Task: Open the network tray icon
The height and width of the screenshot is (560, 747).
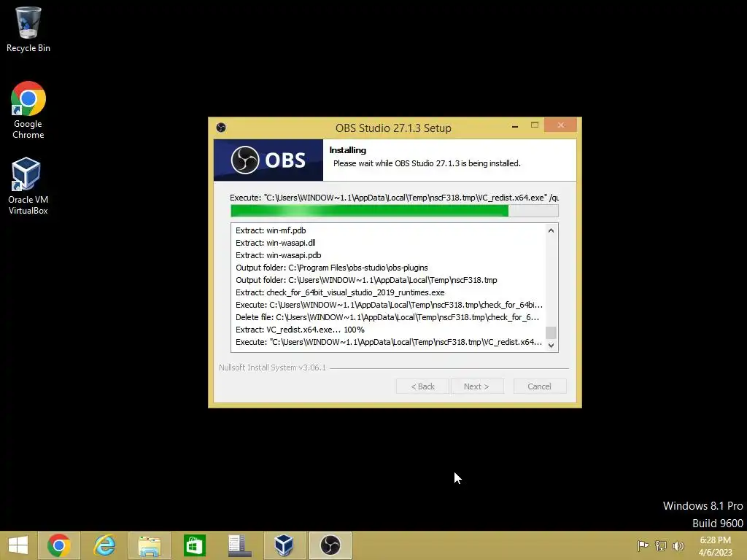Action: [x=661, y=545]
